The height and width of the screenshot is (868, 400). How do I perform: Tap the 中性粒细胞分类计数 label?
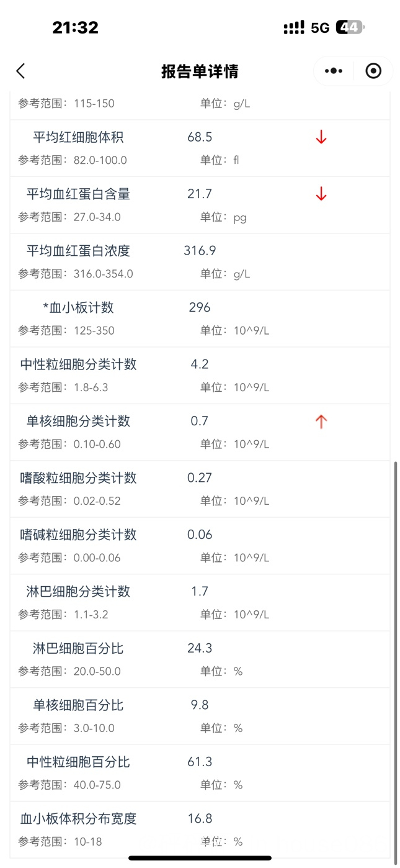(78, 364)
